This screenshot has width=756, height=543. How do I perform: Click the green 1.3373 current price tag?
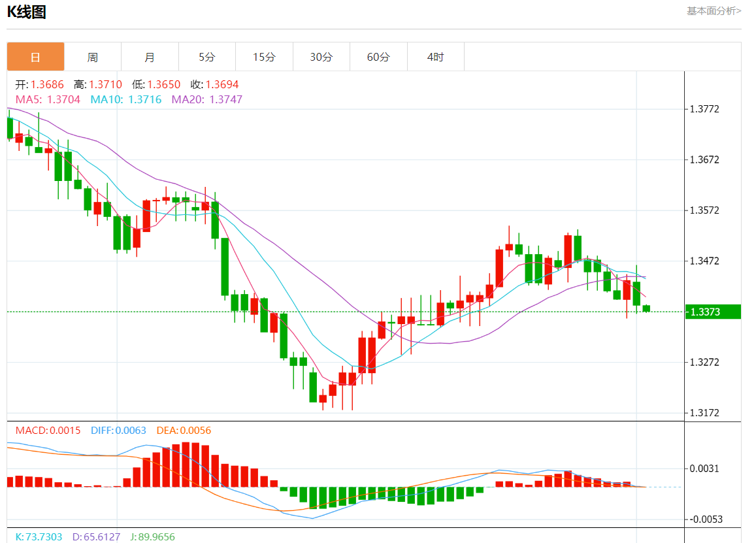point(713,312)
